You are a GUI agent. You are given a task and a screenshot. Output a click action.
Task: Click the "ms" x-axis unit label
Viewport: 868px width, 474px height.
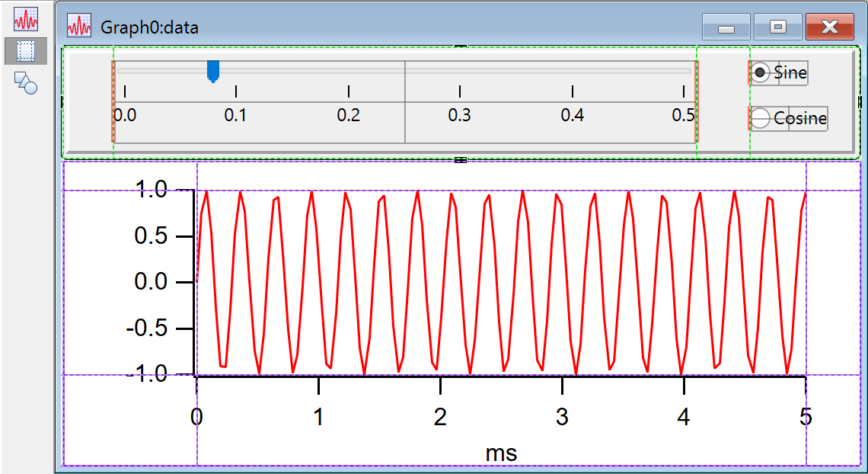coord(501,453)
